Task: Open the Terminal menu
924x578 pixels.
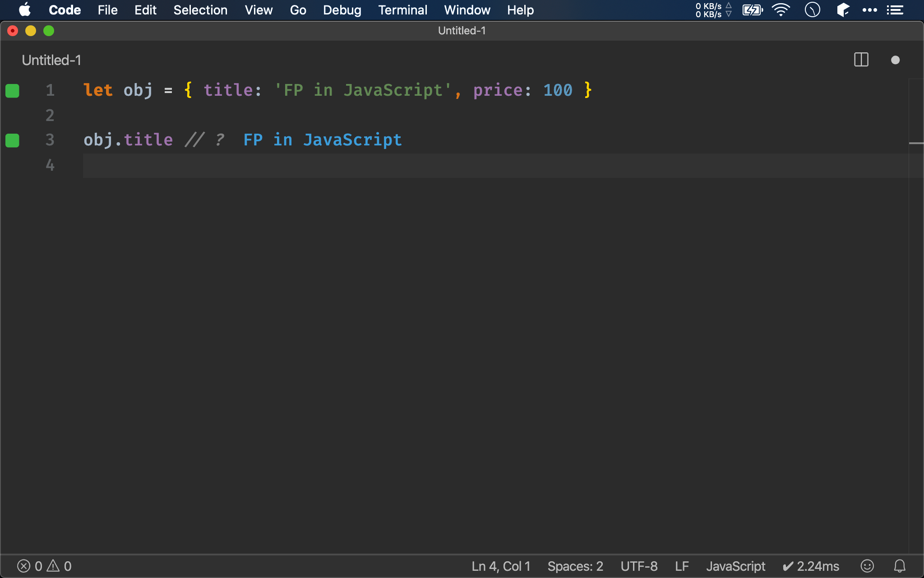Action: pos(402,10)
